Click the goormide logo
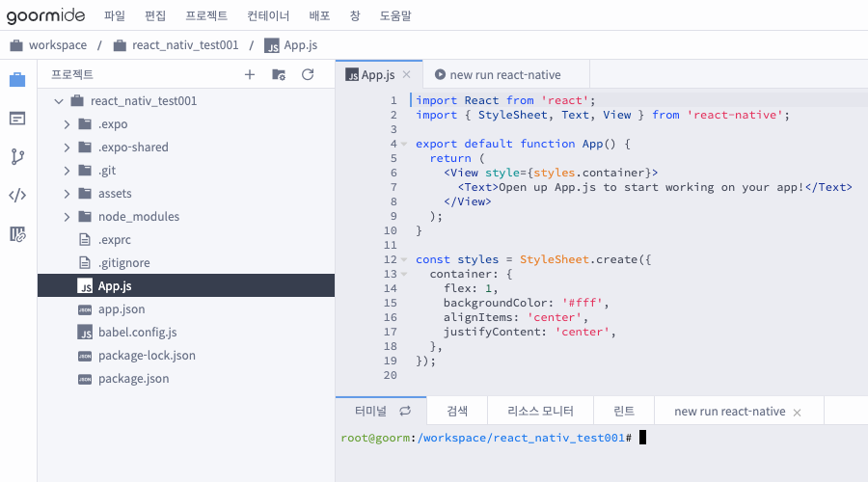Viewport: 868px width, 482px height. pos(46,15)
